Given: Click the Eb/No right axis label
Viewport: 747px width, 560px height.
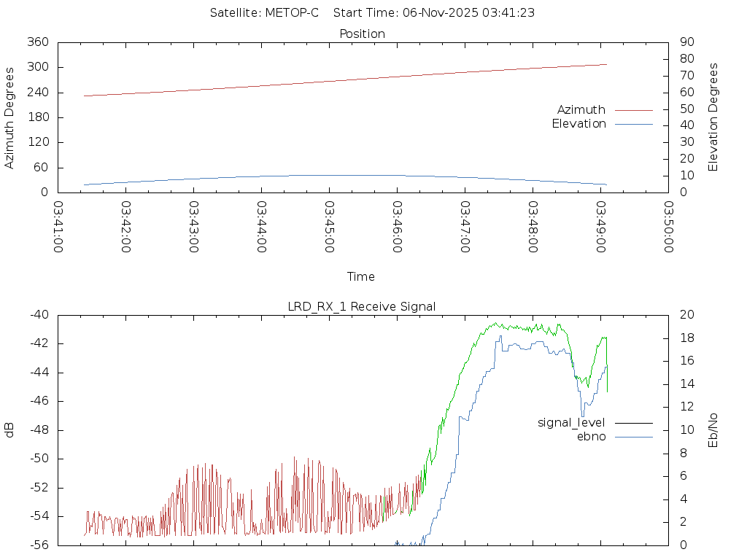Looking at the screenshot, I should [713, 430].
